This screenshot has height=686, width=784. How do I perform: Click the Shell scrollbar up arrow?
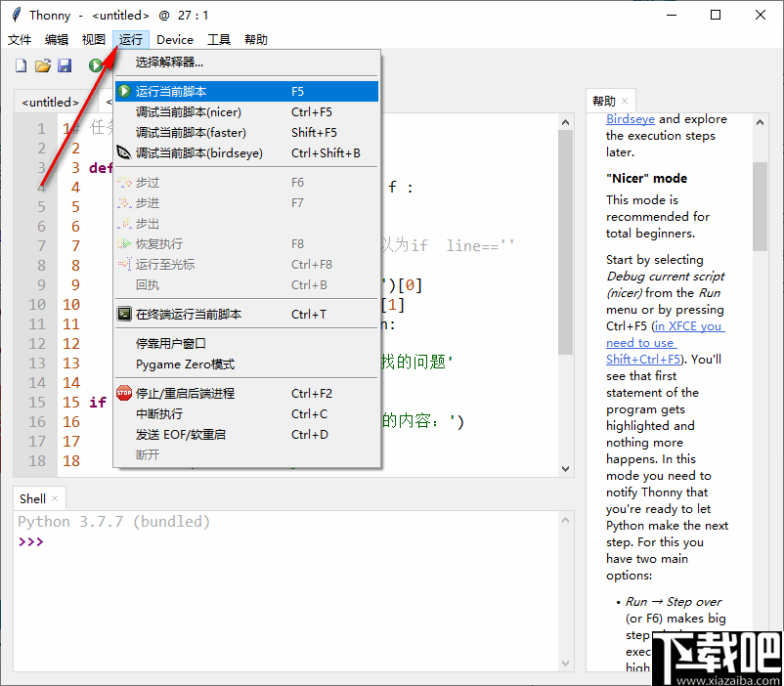[x=565, y=521]
